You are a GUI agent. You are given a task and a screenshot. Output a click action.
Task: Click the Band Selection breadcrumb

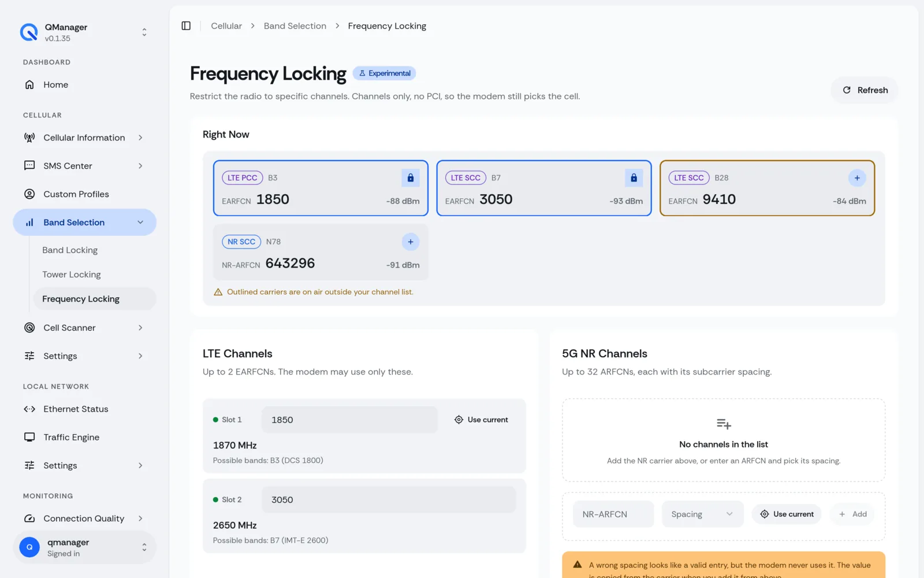pyautogui.click(x=295, y=26)
